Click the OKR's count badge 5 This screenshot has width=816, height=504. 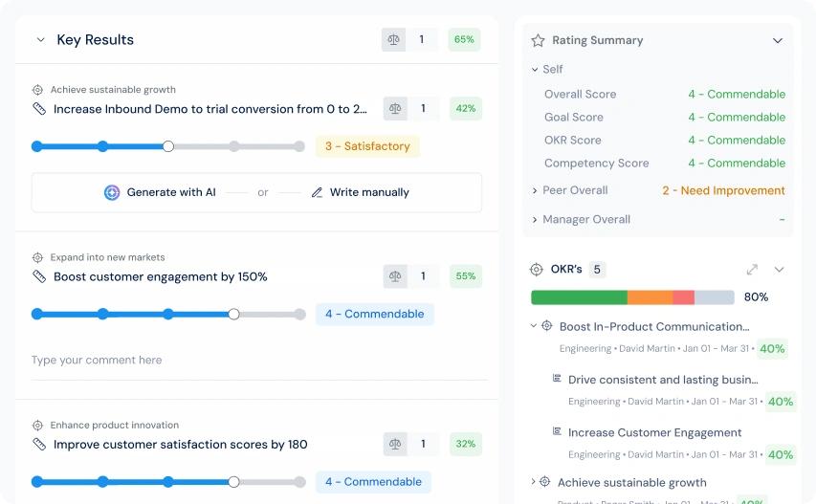pyautogui.click(x=597, y=270)
